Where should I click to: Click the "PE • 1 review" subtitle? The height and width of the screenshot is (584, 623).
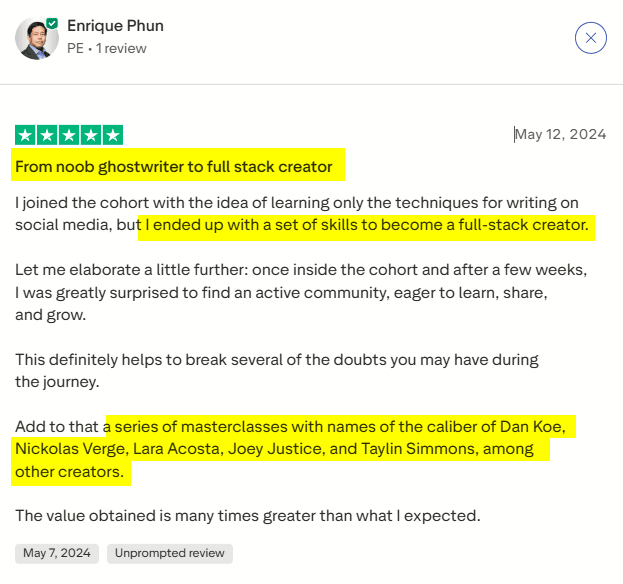pos(106,48)
